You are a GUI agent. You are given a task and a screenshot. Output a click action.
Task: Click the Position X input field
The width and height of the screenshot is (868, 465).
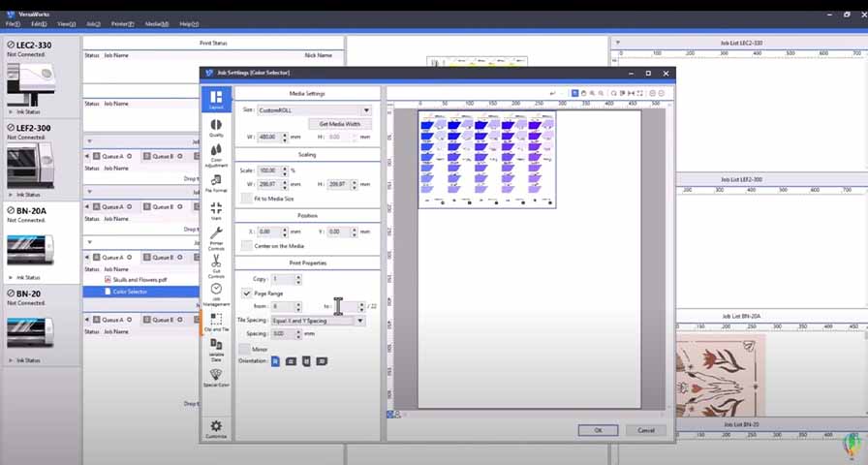[x=269, y=232]
